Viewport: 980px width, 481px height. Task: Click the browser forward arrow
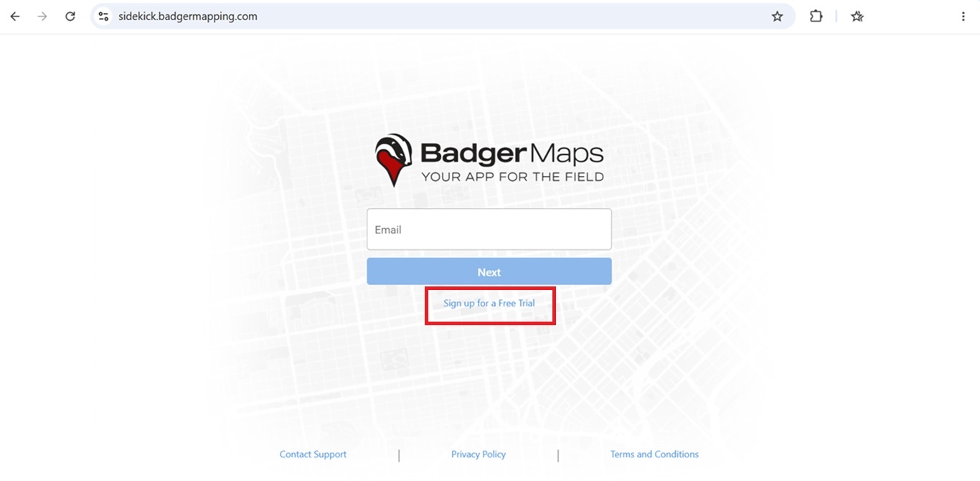coord(42,17)
